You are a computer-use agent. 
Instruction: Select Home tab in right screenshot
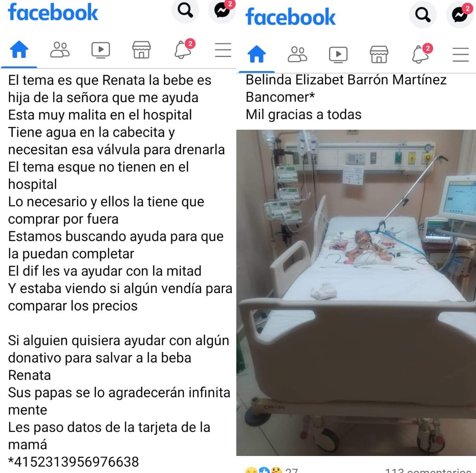(257, 54)
